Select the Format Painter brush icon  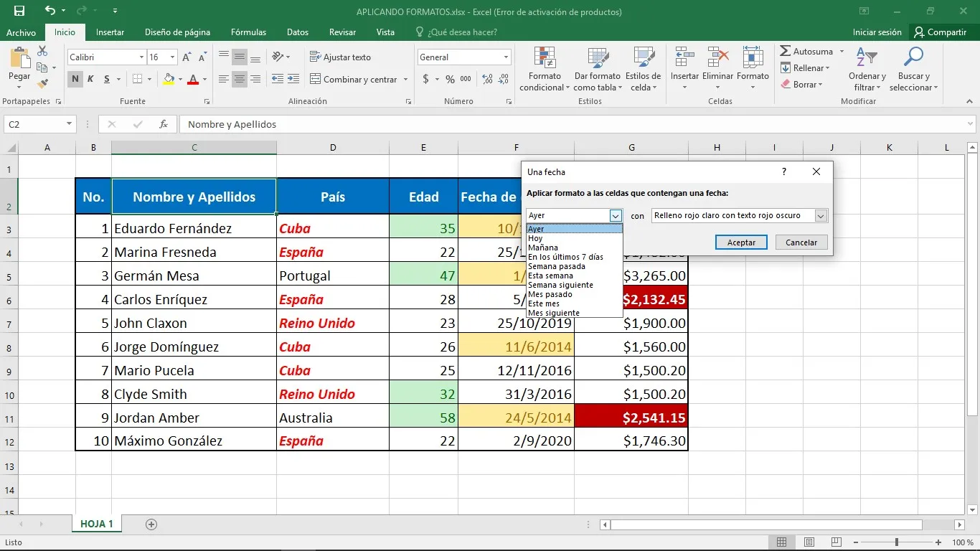(42, 83)
